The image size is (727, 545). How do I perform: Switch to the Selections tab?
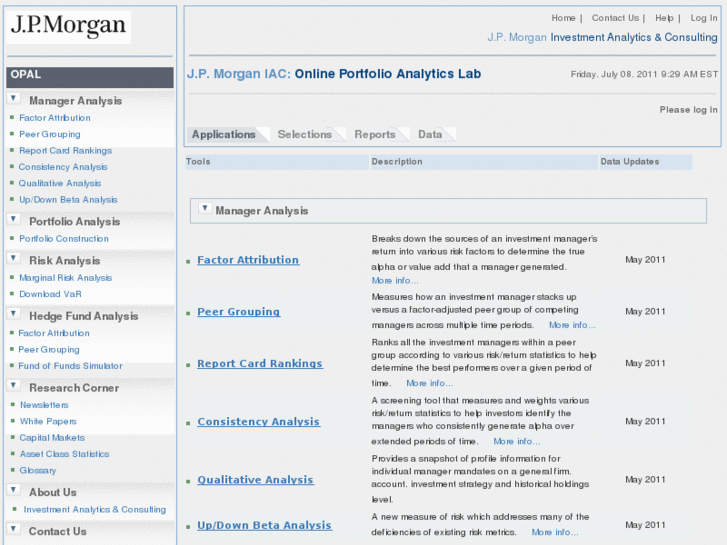(x=304, y=134)
